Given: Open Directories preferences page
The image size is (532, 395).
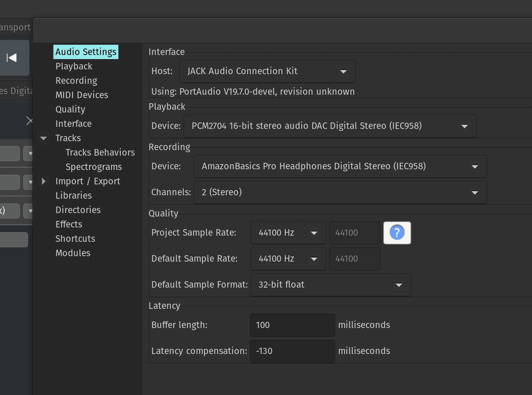Looking at the screenshot, I should coord(78,210).
